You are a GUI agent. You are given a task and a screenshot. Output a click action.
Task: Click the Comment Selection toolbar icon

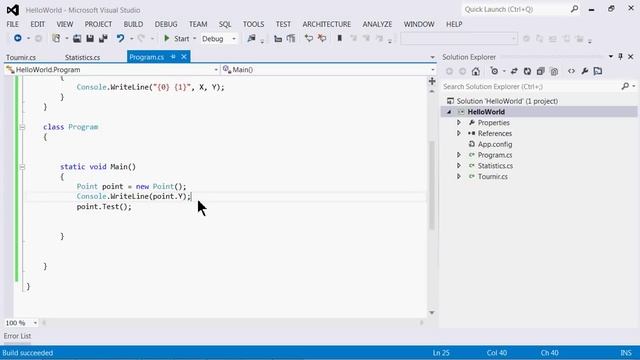309,38
